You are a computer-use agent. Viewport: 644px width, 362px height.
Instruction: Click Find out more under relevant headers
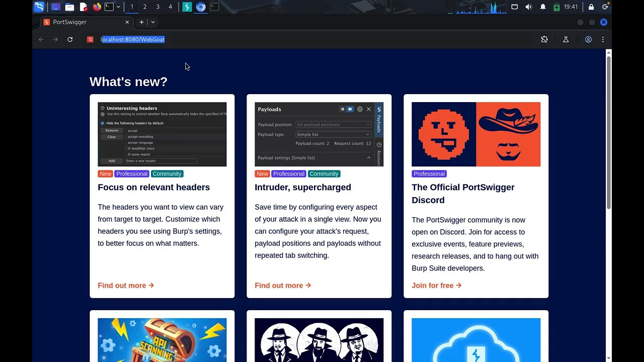click(x=126, y=286)
